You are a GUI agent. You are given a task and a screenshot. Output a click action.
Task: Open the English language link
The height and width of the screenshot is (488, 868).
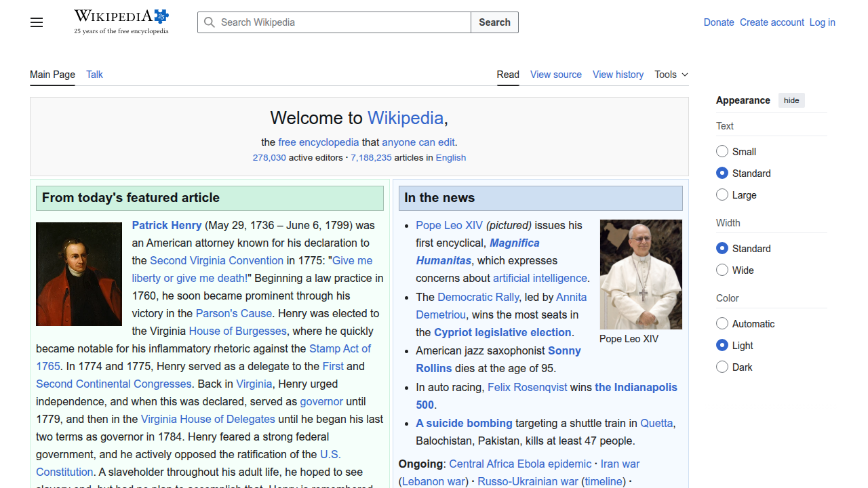point(451,157)
